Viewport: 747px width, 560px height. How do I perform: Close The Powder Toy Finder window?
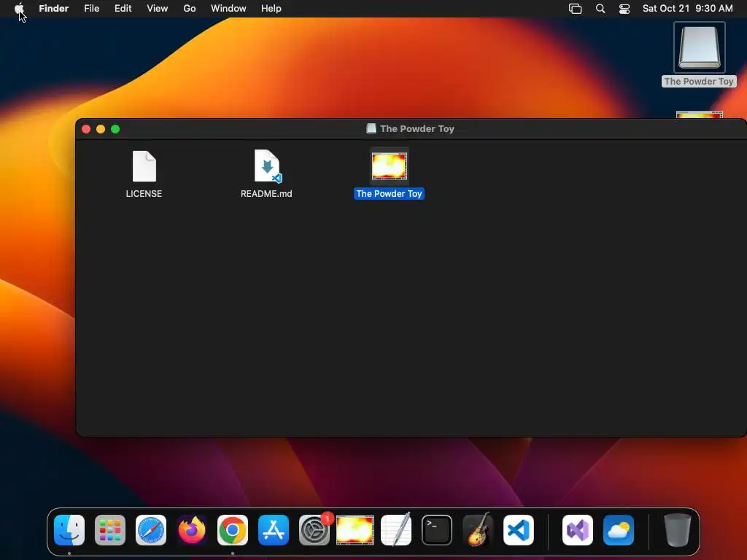86,129
